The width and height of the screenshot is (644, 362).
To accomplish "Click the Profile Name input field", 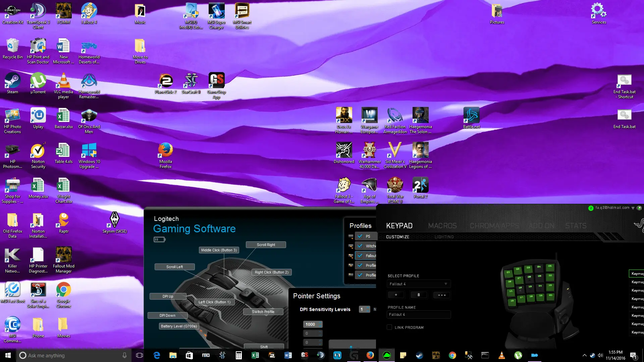I will pos(418,314).
